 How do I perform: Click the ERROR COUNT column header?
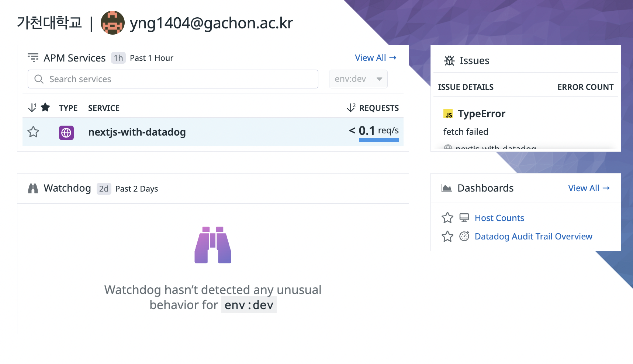pos(585,87)
